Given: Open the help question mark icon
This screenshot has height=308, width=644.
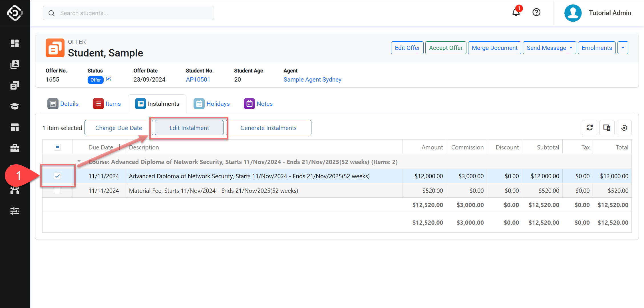Looking at the screenshot, I should pyautogui.click(x=536, y=13).
